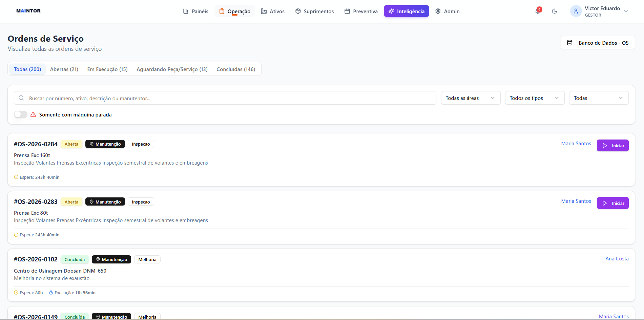Go to the Ativos menu
This screenshot has width=644, height=320.
pos(273,11)
